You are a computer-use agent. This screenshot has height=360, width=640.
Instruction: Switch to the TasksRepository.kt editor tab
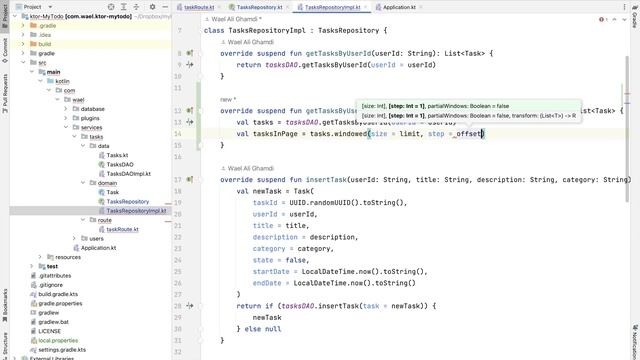259,7
